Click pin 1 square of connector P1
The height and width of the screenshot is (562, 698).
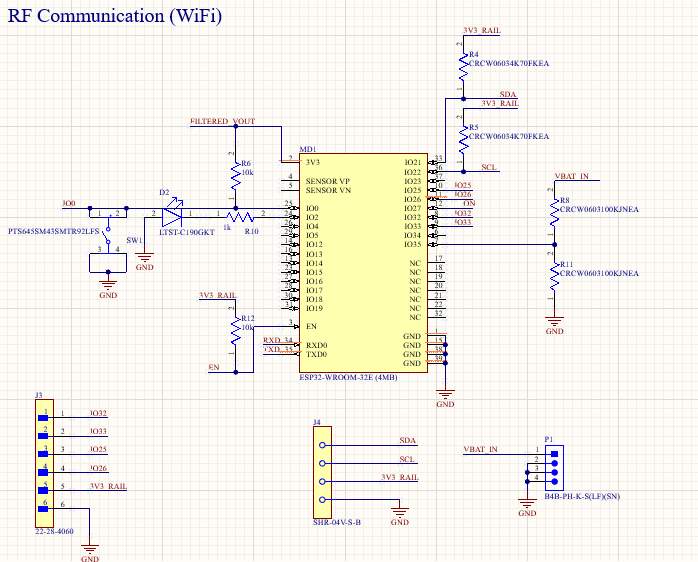click(554, 454)
